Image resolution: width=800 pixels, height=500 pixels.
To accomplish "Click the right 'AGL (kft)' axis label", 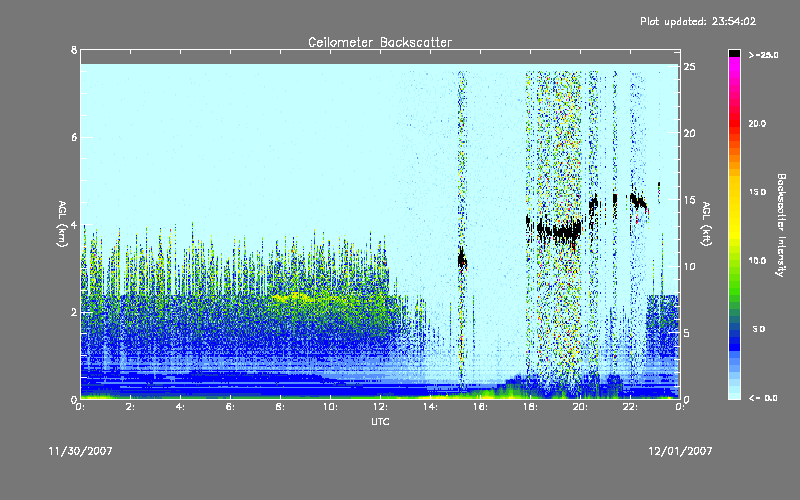I will (x=706, y=224).
